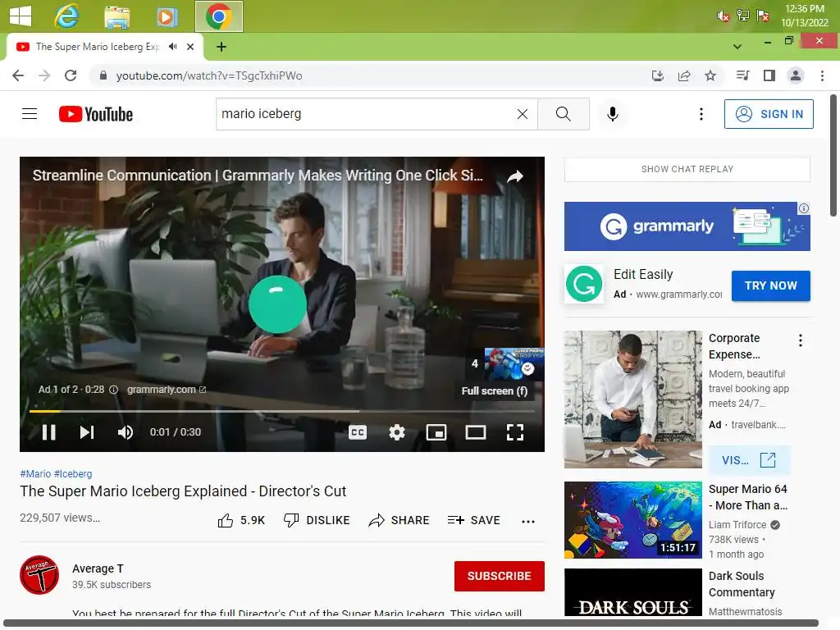Click the #Iceberg hashtag
Screen dimensions: 840x630
tap(73, 473)
